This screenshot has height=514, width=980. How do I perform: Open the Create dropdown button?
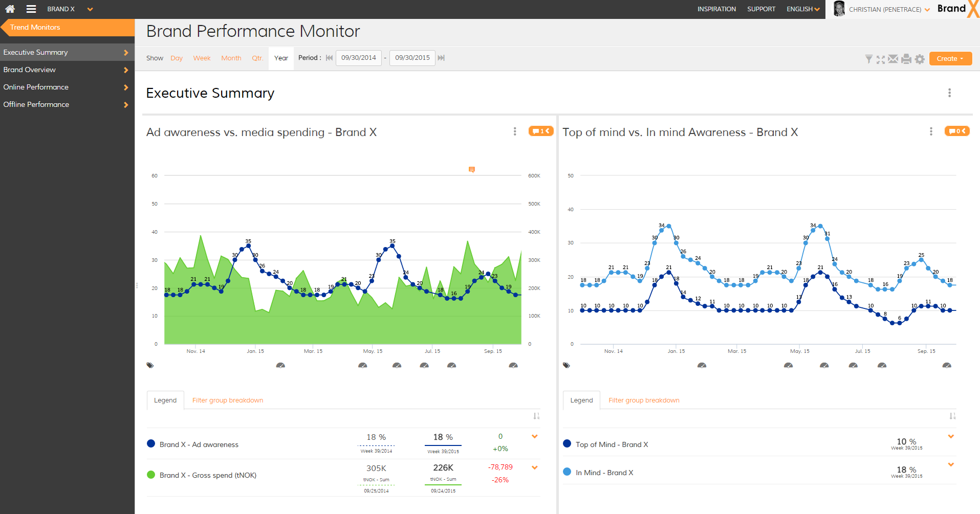tap(950, 59)
